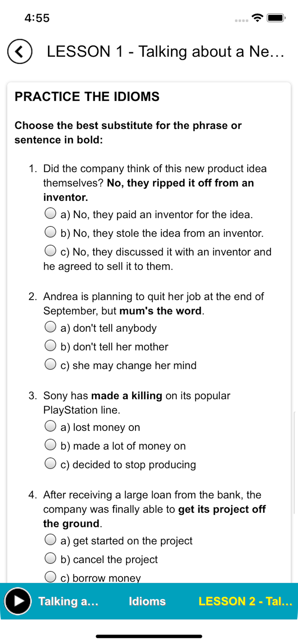298x644 pixels.
Task: Tap the back arrow icon
Action: pos(20,52)
